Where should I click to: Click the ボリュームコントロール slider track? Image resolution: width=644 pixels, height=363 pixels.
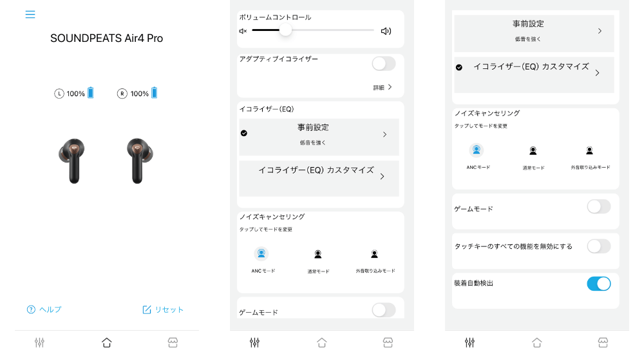313,30
